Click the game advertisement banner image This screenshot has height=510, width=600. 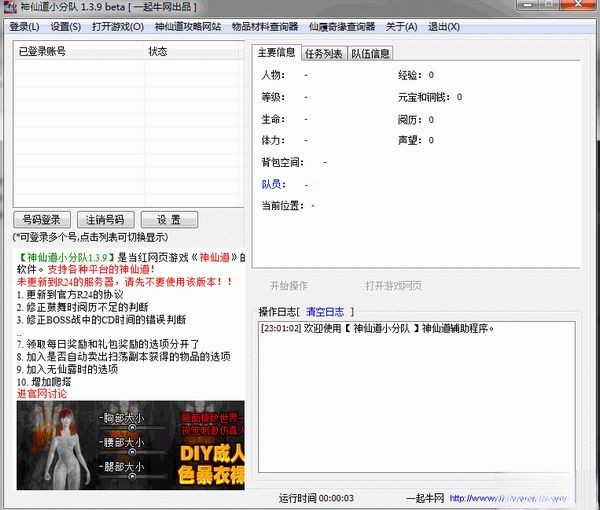click(x=130, y=445)
